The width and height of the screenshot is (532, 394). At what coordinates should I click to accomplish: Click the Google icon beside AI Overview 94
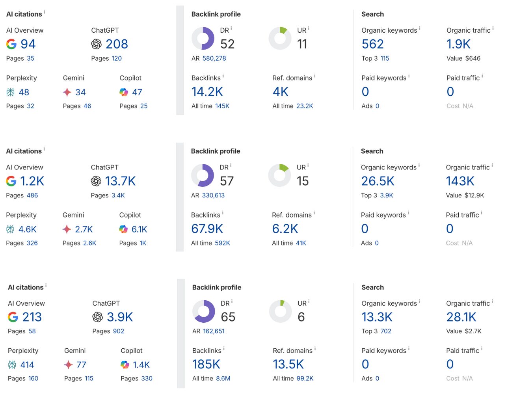[x=11, y=44]
